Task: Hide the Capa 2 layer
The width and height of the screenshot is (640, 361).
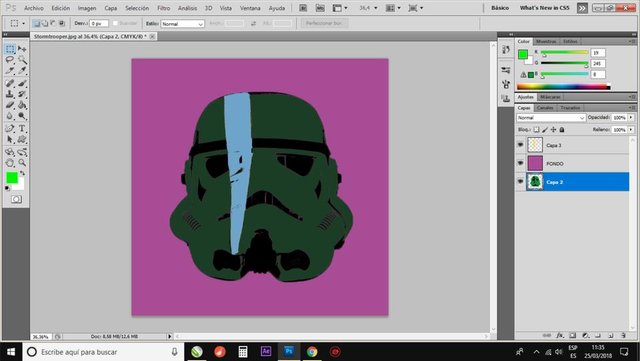Action: click(520, 182)
